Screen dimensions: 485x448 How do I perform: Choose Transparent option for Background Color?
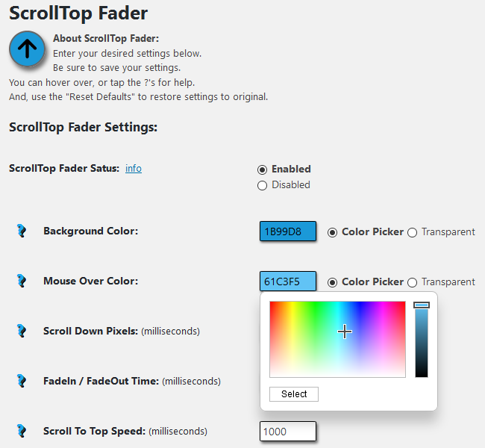point(412,232)
